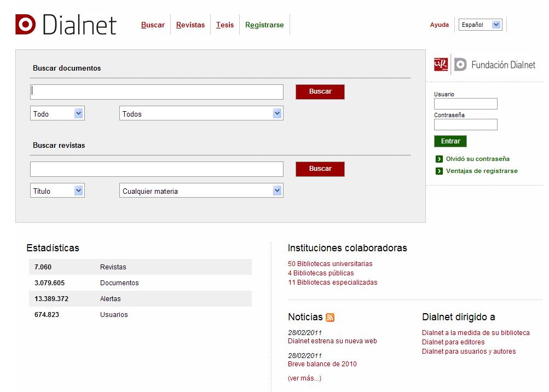The width and height of the screenshot is (549, 392).
Task: Click the Buscar documentos section heading
Action: [x=67, y=68]
